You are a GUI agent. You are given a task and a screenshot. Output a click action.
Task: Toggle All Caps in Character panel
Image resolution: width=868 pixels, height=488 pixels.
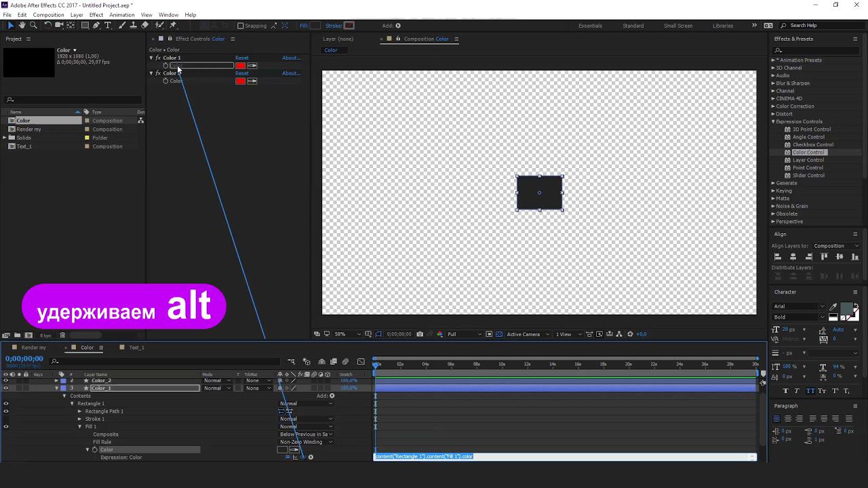tap(810, 391)
